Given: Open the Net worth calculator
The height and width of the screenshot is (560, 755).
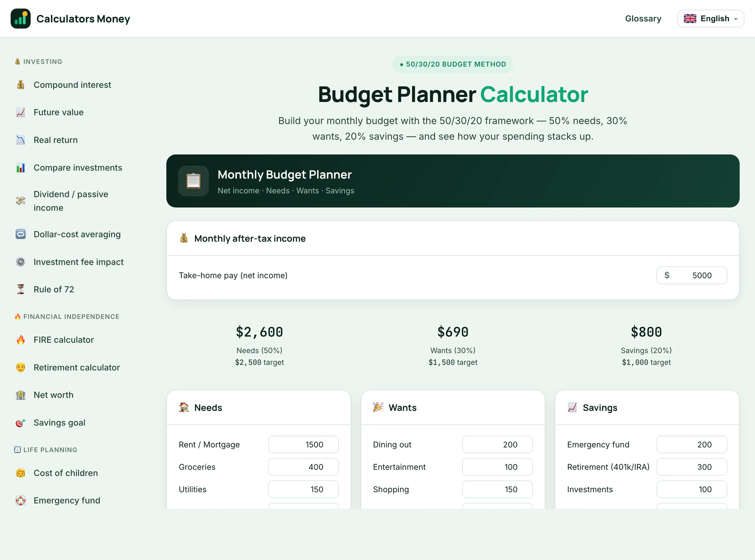Looking at the screenshot, I should [x=53, y=395].
